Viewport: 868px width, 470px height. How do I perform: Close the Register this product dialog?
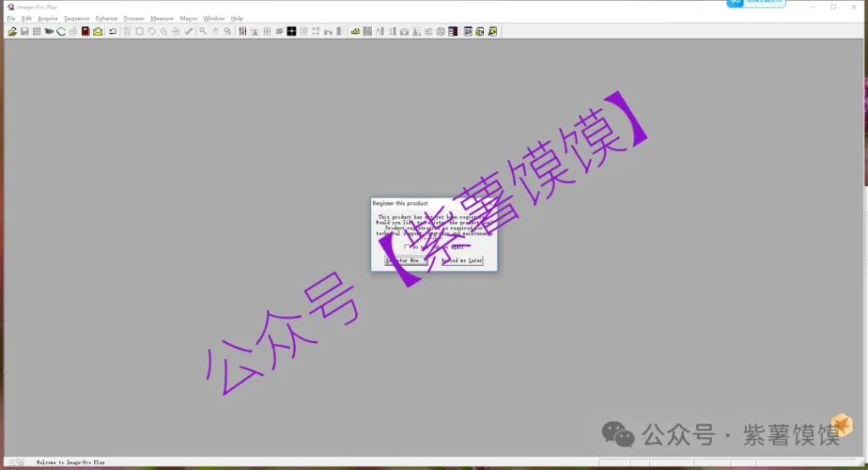(x=490, y=203)
